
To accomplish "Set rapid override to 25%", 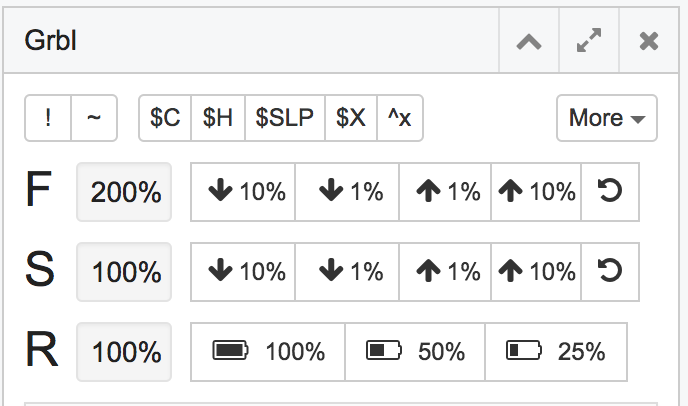I will click(x=556, y=351).
